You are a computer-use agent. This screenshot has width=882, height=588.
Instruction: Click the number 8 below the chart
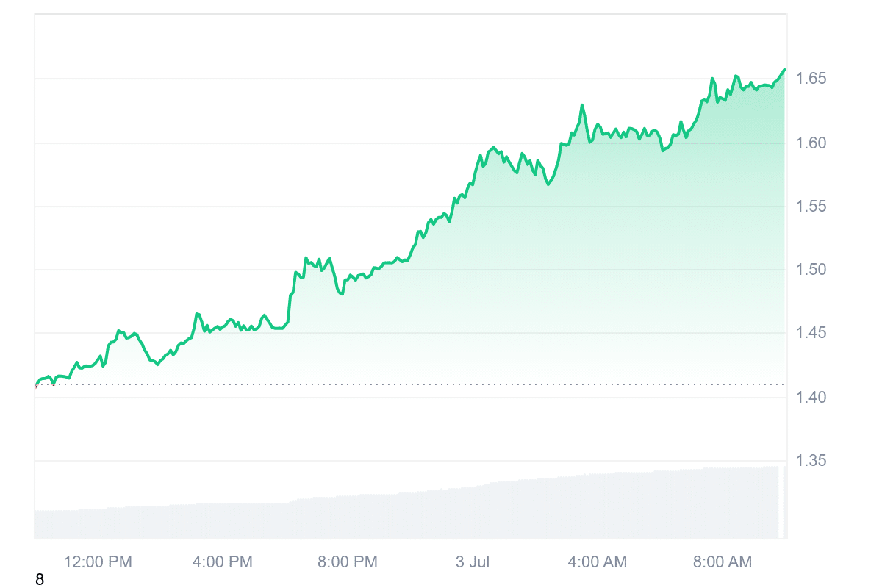(x=40, y=580)
